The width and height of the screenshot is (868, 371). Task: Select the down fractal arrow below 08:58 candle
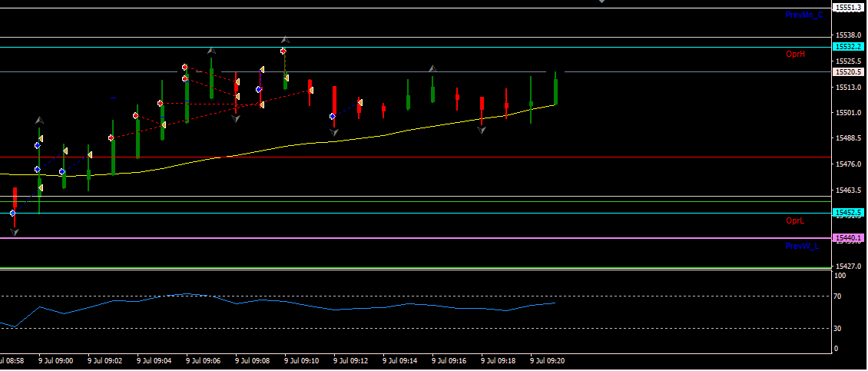(x=15, y=233)
